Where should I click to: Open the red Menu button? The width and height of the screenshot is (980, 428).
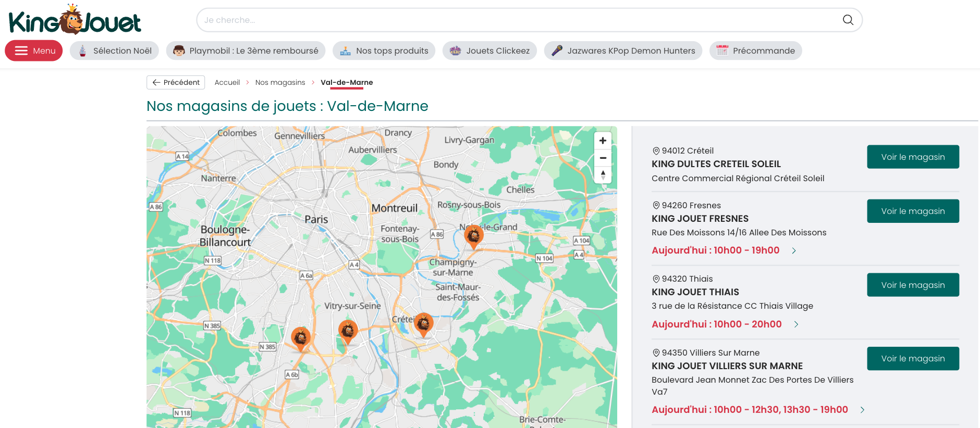pyautogui.click(x=34, y=51)
